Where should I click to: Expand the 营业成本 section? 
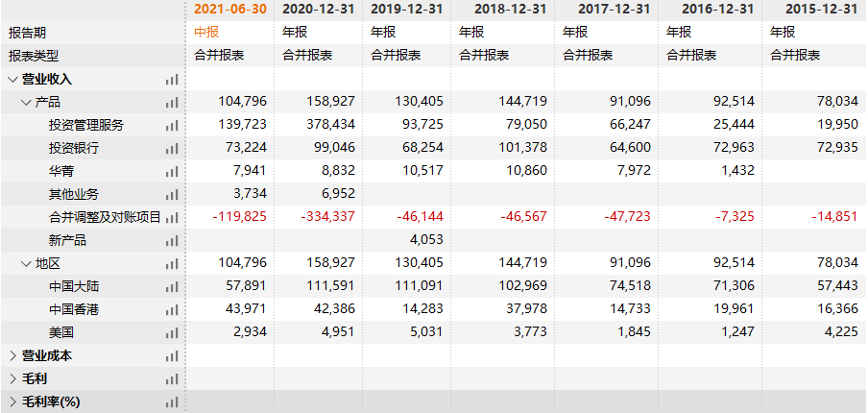pos(12,356)
